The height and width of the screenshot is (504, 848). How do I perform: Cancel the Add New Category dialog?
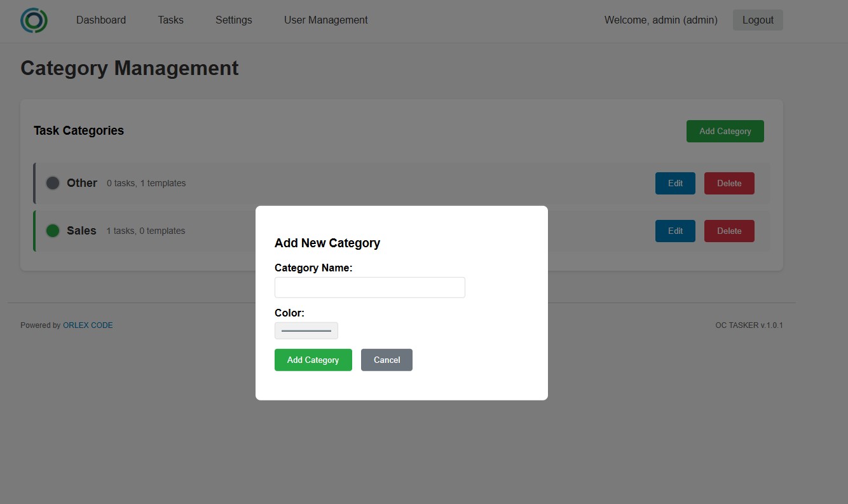pos(386,360)
